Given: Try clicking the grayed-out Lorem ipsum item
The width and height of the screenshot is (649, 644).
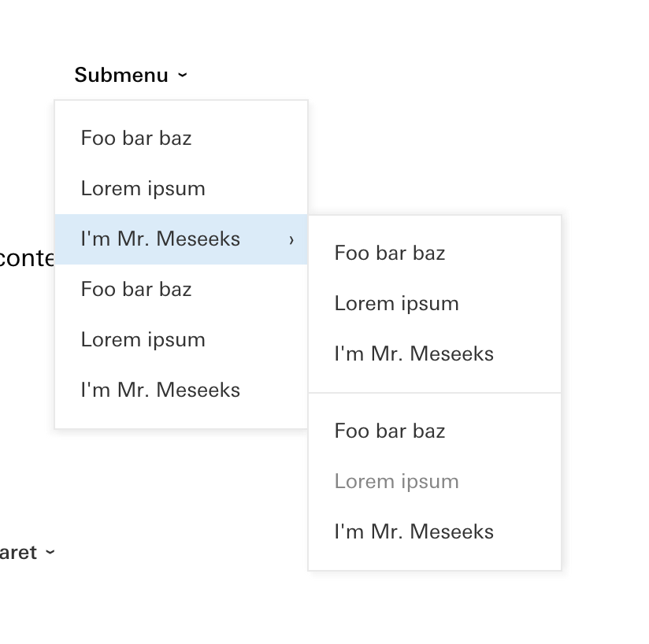Looking at the screenshot, I should 396,481.
